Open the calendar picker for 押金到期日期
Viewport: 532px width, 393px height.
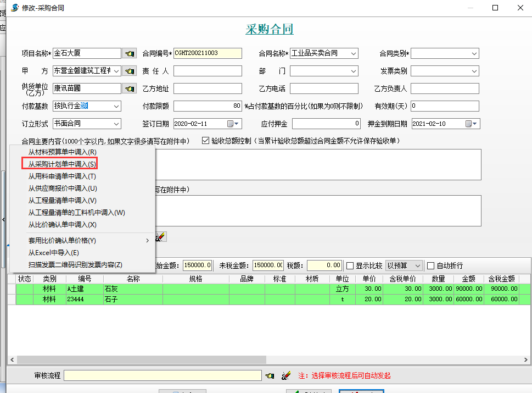[x=469, y=124]
